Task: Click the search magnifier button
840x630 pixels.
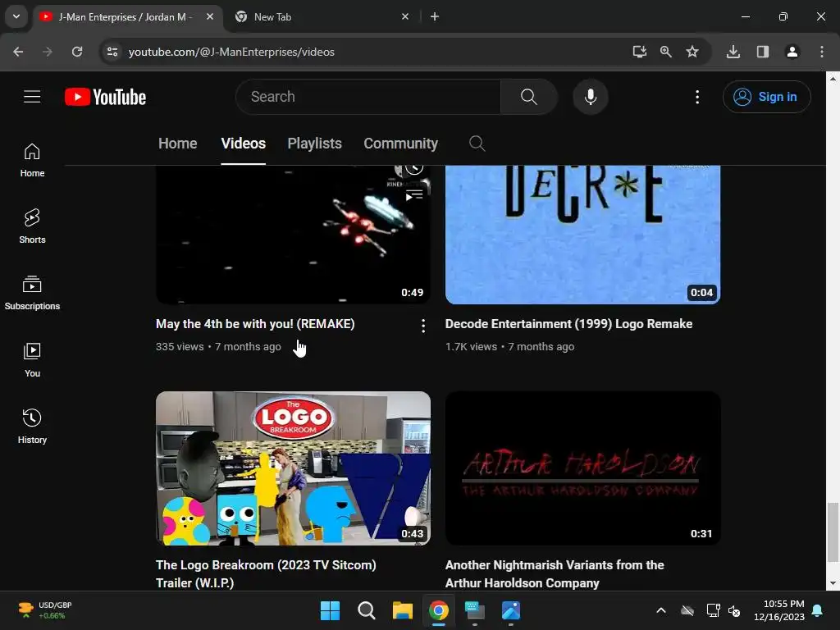Action: tap(529, 97)
